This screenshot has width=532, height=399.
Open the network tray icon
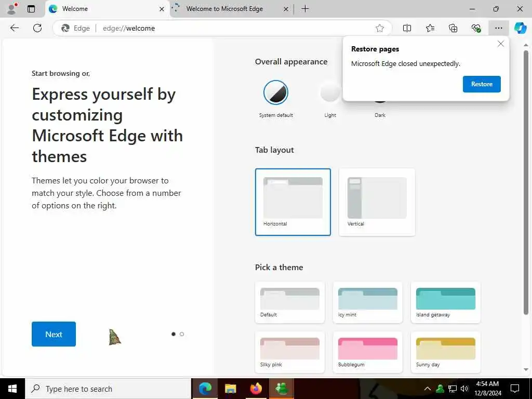tap(453, 389)
